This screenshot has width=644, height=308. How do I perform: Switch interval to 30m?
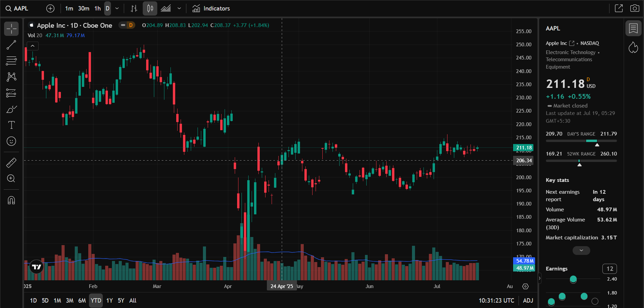coord(84,8)
